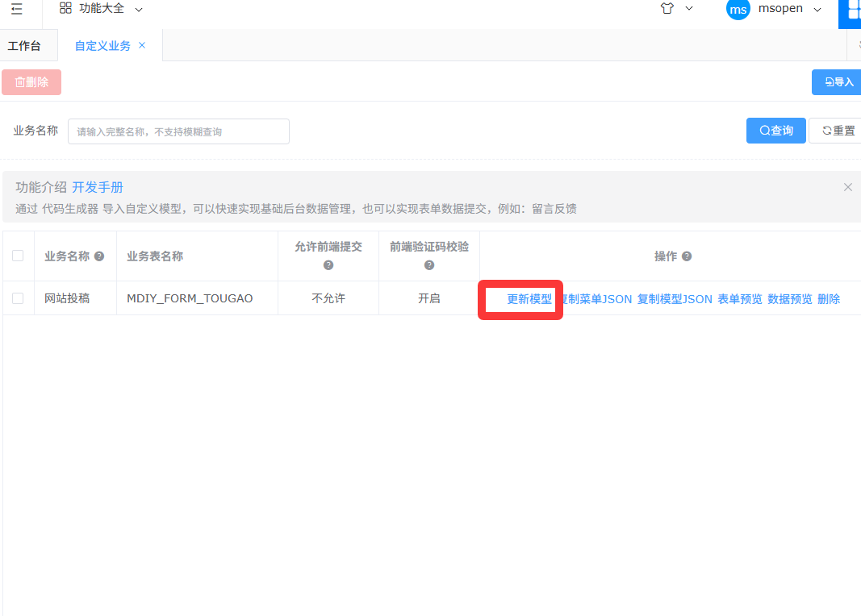Click help icon under 允许前端提交 header
Screen dimensions: 861x616
tap(328, 265)
